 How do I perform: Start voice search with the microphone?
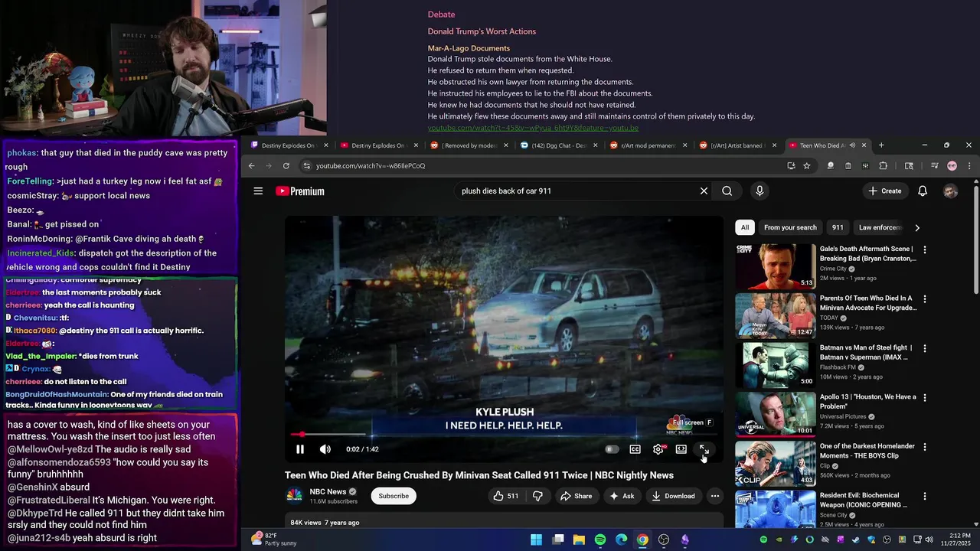coord(759,191)
